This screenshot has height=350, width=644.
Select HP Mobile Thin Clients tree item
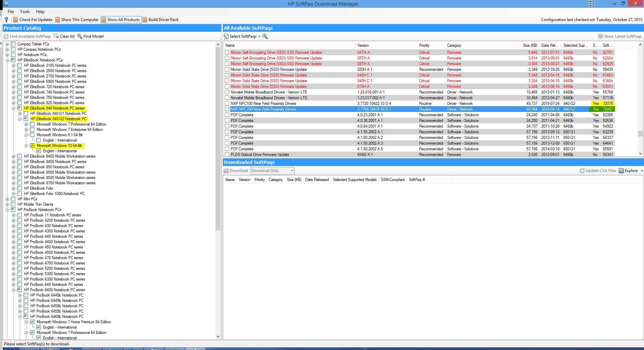tap(35, 204)
